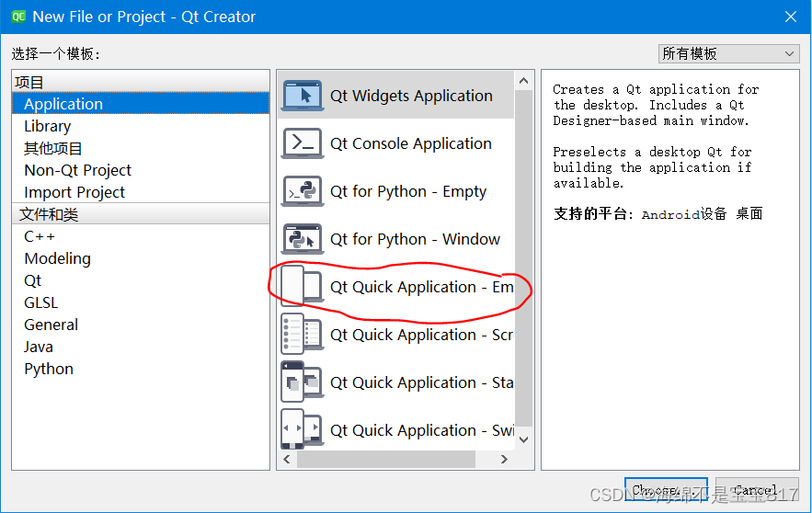Click the Qt for Python - Empty icon
812x513 pixels.
[303, 191]
